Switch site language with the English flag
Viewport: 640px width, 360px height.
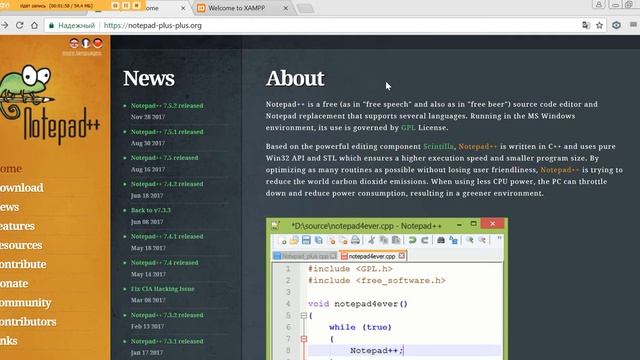(x=74, y=43)
